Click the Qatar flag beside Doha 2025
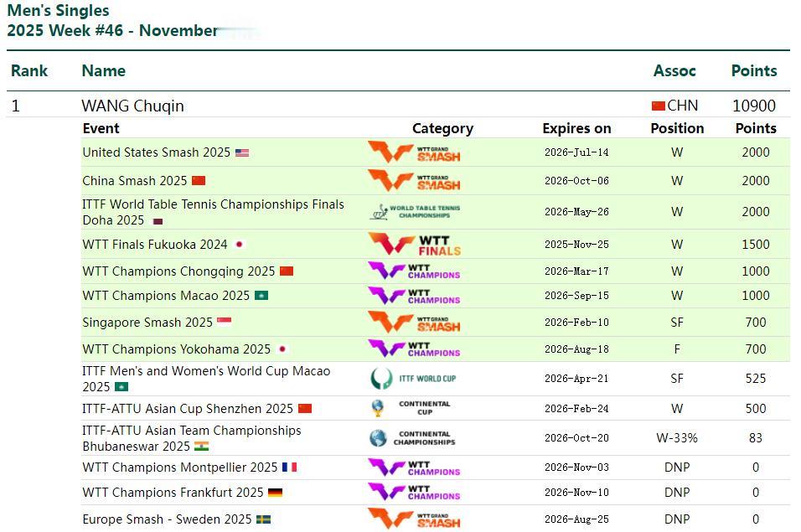 158,221
